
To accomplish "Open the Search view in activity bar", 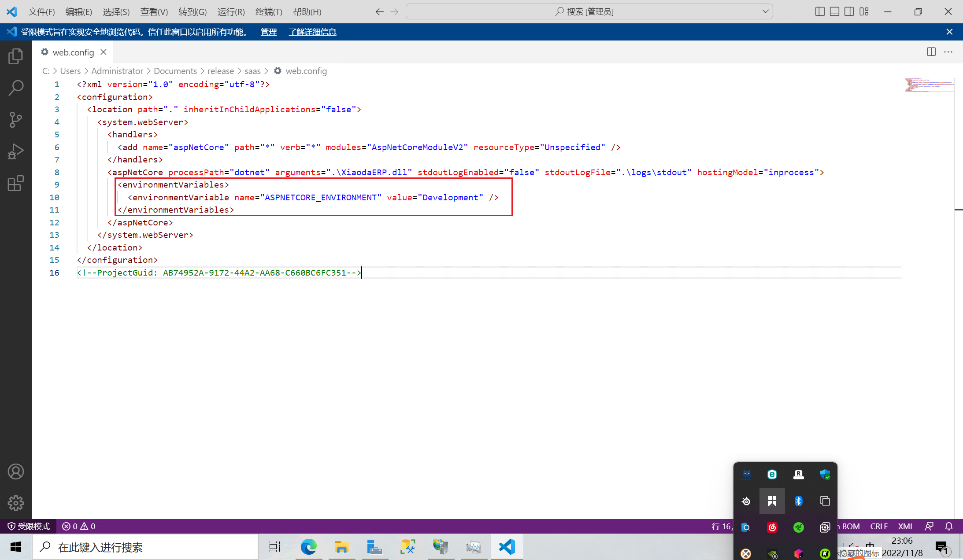I will 16,88.
